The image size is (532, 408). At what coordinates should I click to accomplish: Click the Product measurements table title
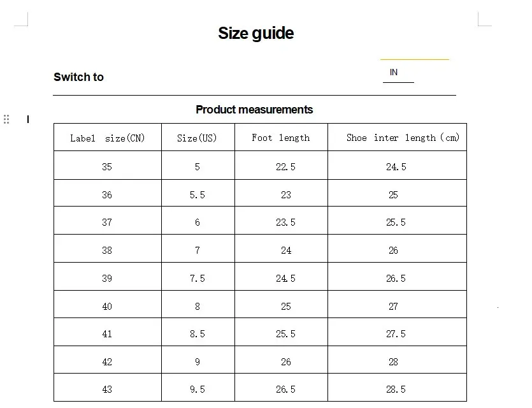click(x=254, y=110)
